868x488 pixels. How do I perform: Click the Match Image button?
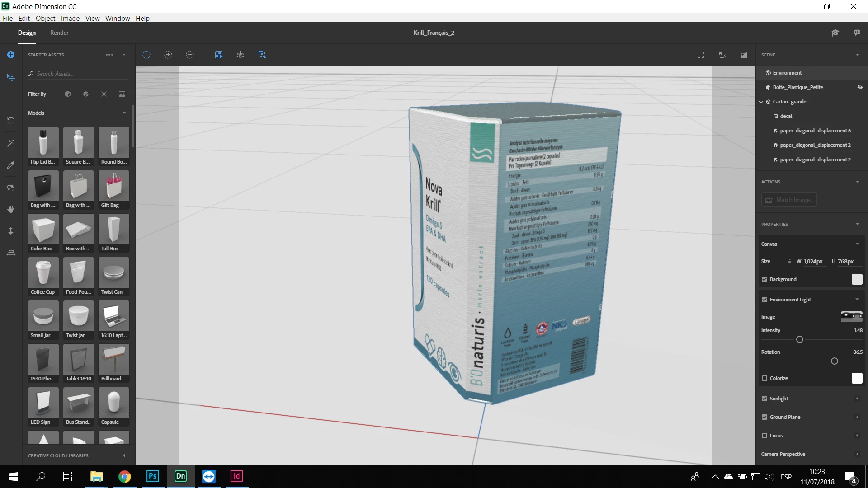click(789, 200)
